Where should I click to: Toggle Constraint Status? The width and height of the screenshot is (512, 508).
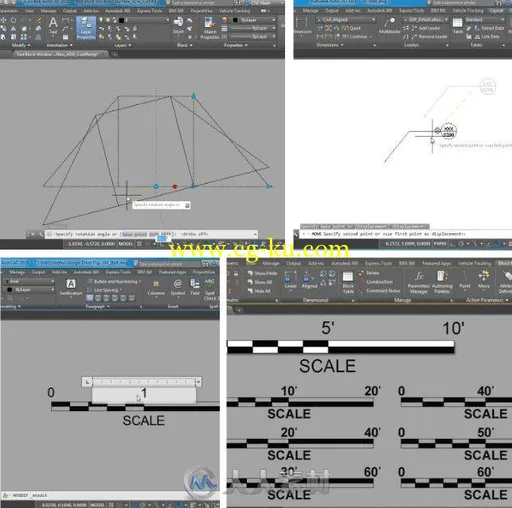coord(380,291)
